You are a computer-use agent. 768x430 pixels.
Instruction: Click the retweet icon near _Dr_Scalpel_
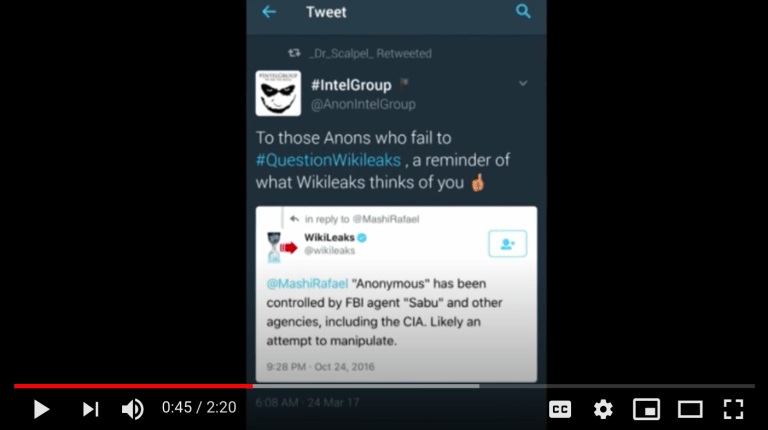coord(294,53)
